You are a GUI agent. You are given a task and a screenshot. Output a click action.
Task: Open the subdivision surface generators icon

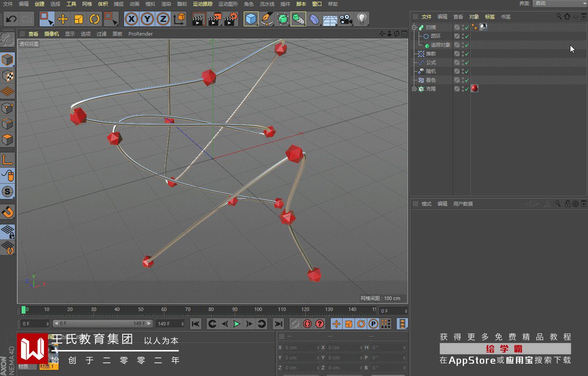tap(282, 19)
